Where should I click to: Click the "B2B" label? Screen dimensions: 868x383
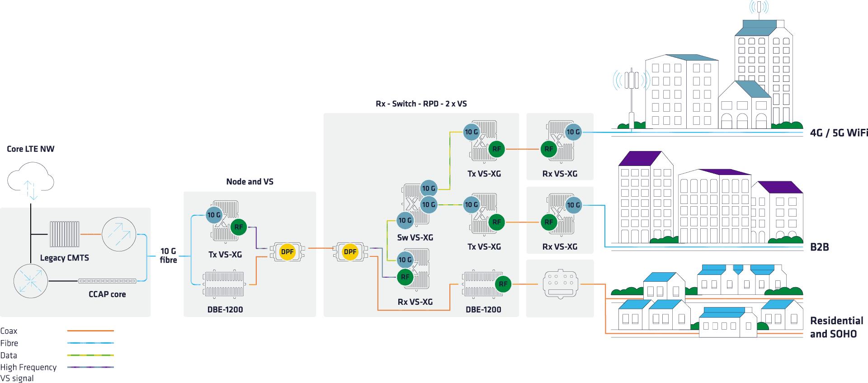pyautogui.click(x=820, y=247)
